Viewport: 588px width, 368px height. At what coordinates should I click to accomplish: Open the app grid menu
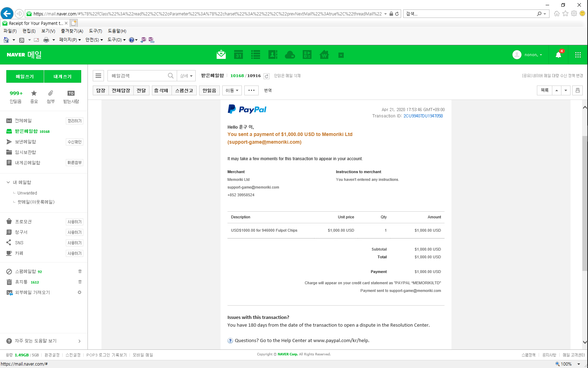coord(578,55)
